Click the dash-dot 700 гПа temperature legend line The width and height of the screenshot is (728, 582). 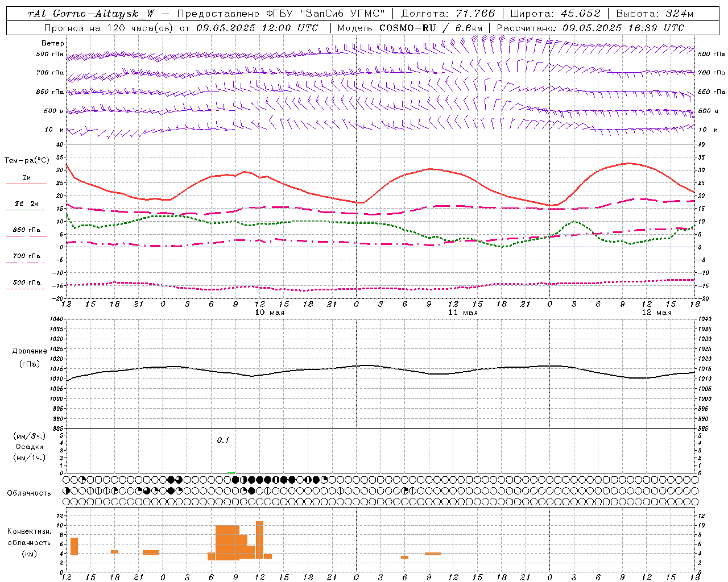26,262
